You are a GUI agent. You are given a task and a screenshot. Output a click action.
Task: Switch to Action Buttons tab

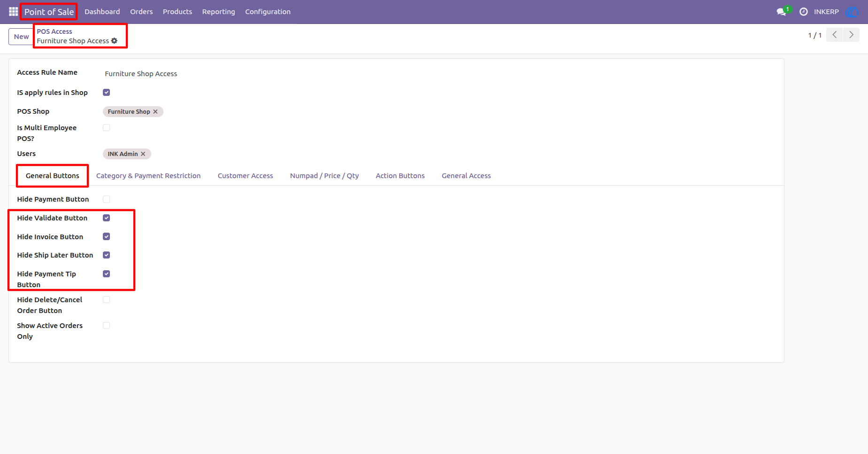400,176
